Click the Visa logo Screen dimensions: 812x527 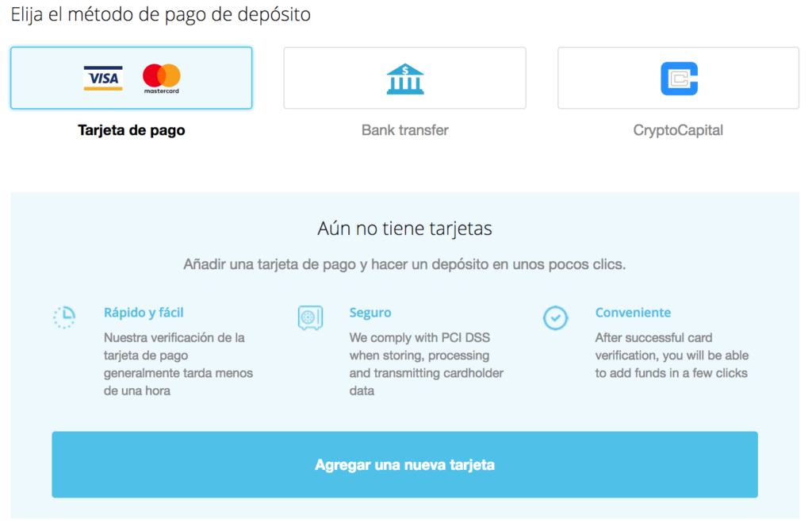click(103, 78)
